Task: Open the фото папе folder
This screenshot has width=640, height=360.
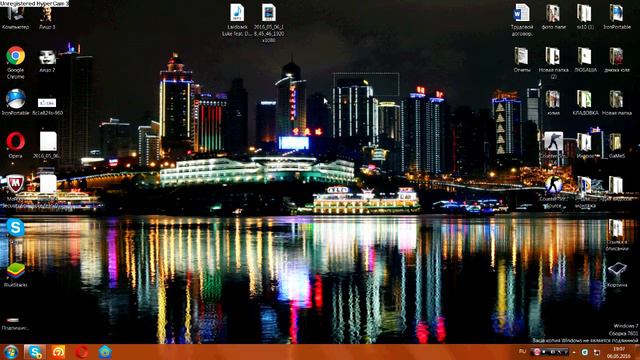Action: [553, 17]
